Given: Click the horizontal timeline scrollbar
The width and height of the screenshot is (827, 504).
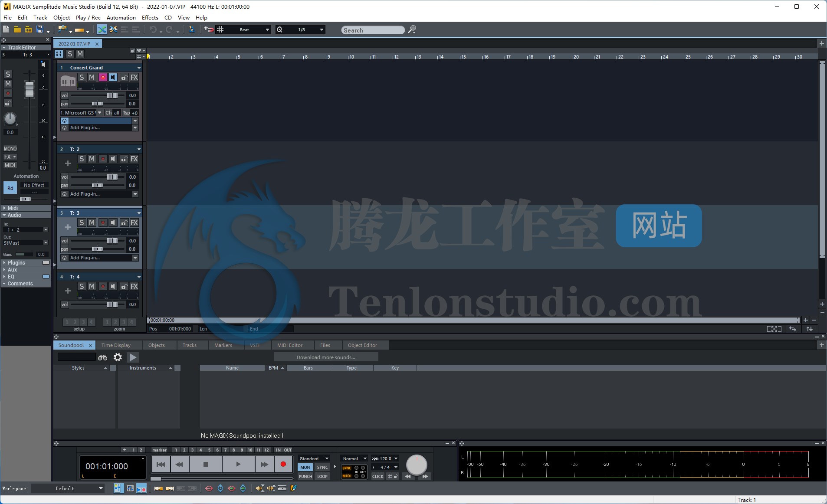Looking at the screenshot, I should point(473,320).
